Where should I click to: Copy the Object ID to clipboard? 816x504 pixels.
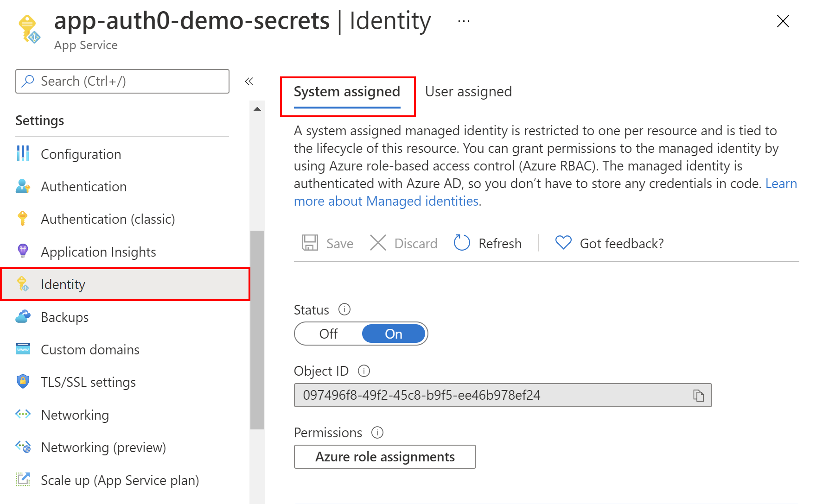point(698,395)
